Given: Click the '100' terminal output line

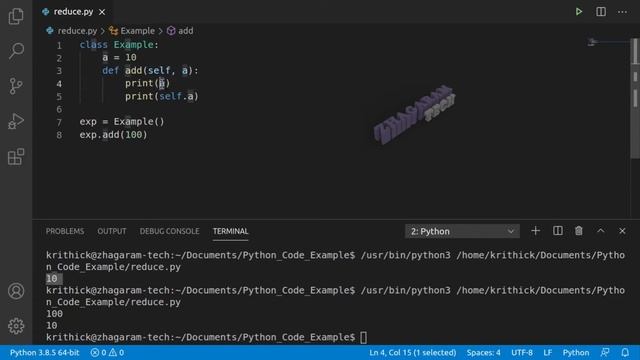Looking at the screenshot, I should (54, 314).
